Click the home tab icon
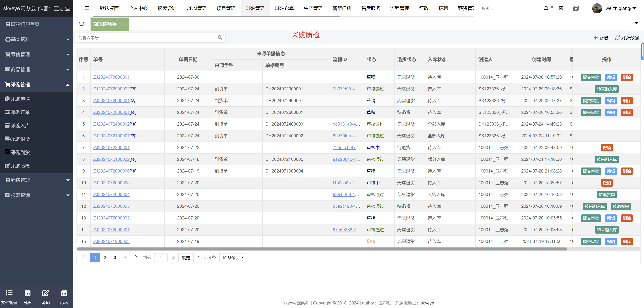This screenshot has width=644, height=308. (82, 23)
